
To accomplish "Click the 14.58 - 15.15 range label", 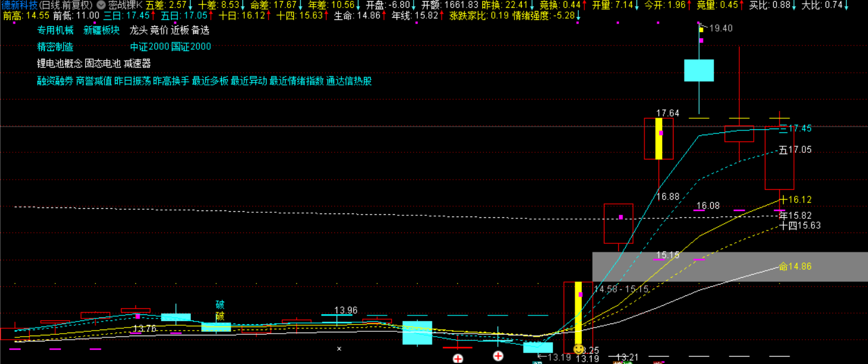I will tap(621, 289).
